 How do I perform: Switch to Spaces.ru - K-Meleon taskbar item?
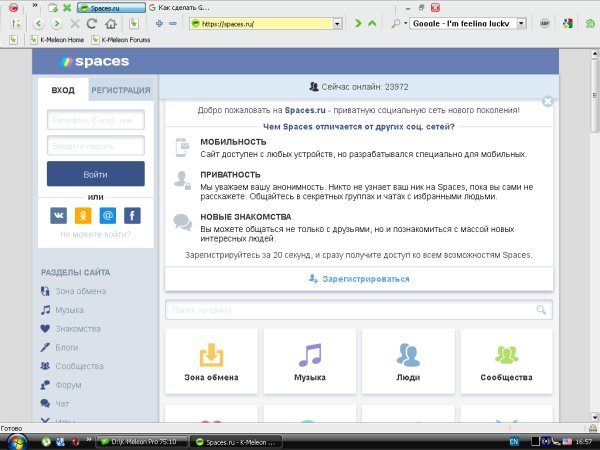point(236,442)
